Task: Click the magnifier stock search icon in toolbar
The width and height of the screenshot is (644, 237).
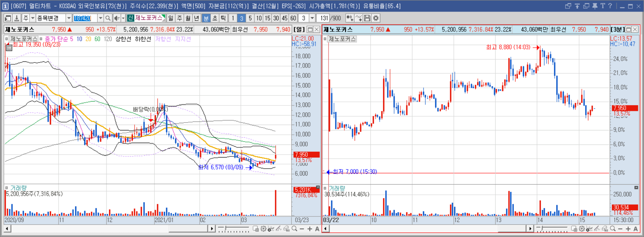Action: coord(108,18)
